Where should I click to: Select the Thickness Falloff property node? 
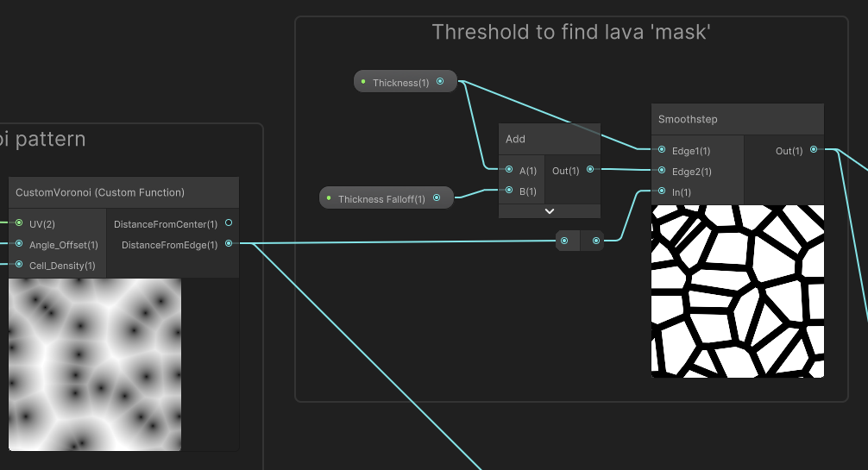point(381,199)
